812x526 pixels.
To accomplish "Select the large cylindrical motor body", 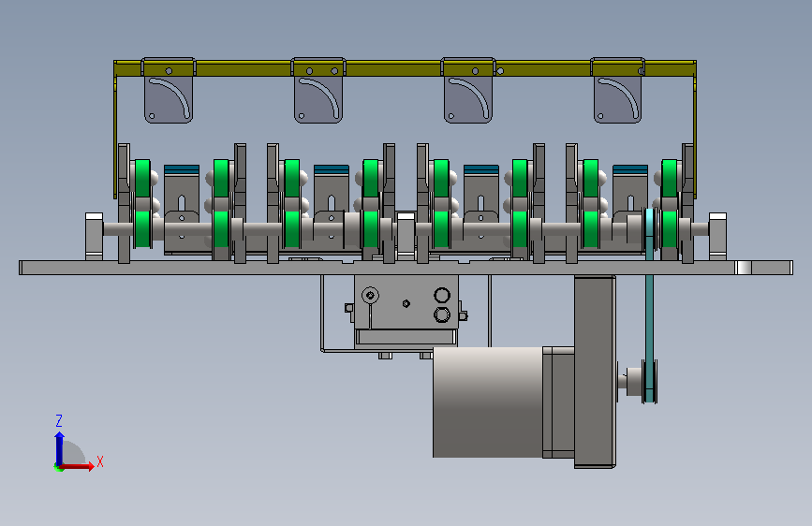I will [x=487, y=402].
